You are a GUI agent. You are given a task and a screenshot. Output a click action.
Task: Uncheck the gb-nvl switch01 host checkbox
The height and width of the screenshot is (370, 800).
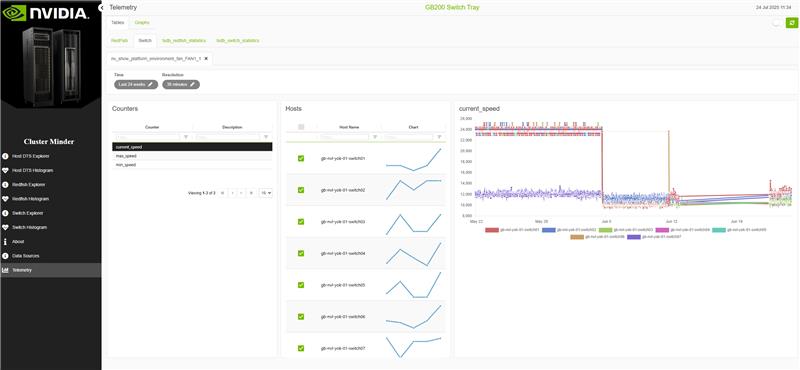[301, 158]
